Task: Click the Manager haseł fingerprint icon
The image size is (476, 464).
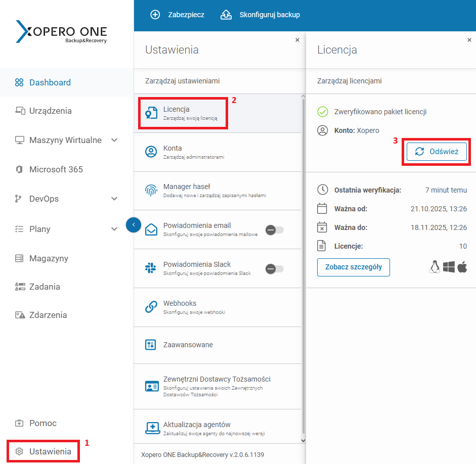Action: (151, 190)
